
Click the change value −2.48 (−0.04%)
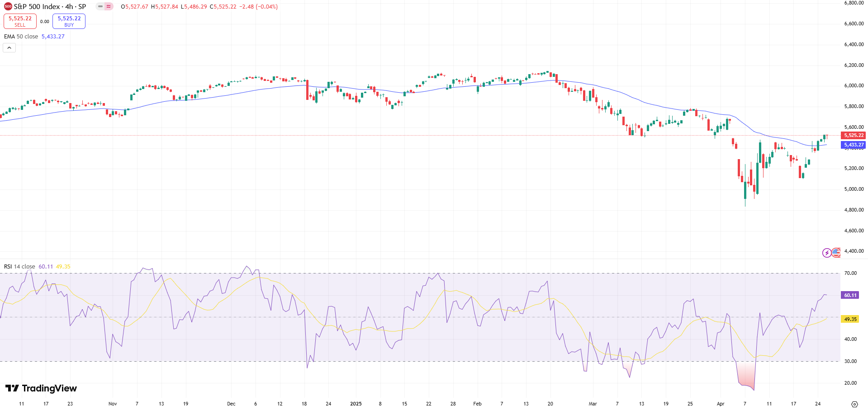click(258, 7)
